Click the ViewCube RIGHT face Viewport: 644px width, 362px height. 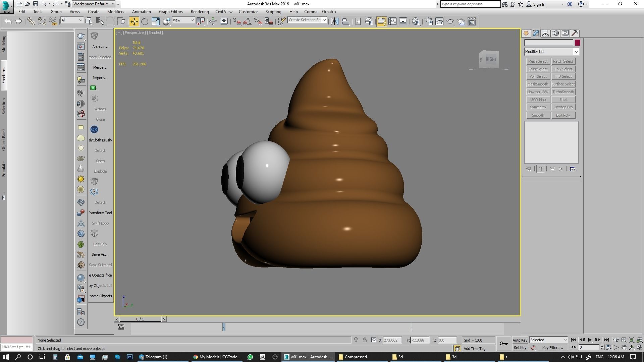[491, 59]
